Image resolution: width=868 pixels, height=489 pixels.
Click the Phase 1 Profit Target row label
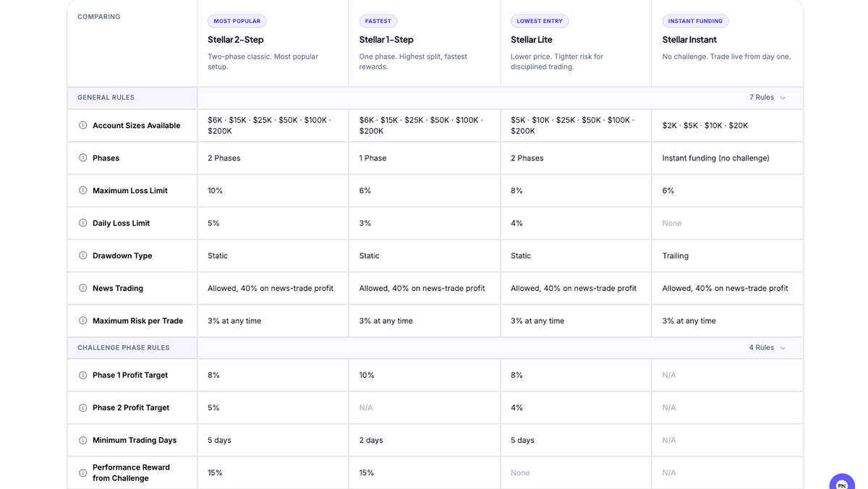click(x=130, y=375)
